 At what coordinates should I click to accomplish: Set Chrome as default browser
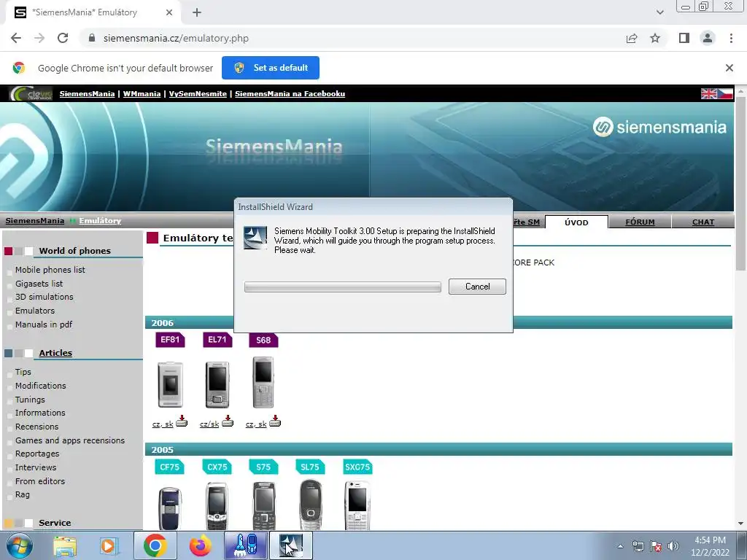[271, 68]
